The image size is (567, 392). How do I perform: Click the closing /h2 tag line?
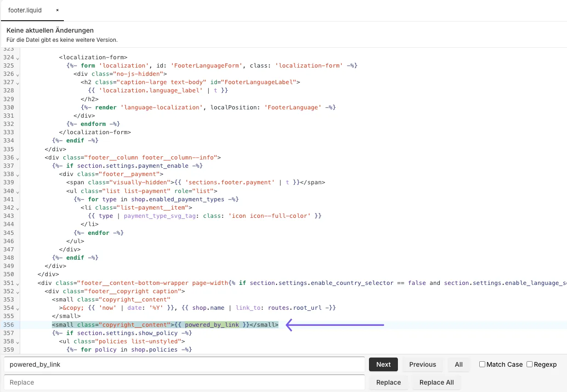point(90,98)
